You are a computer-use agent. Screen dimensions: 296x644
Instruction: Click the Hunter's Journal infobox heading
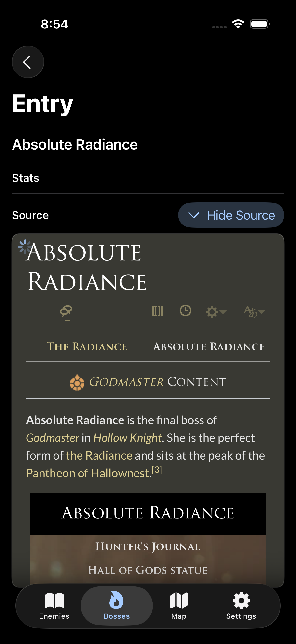pos(148,547)
